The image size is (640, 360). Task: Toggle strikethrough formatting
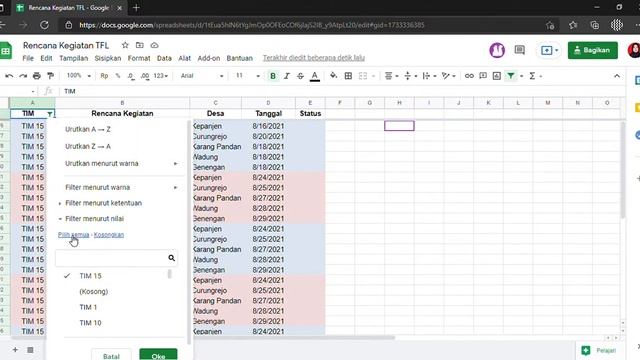(300, 76)
